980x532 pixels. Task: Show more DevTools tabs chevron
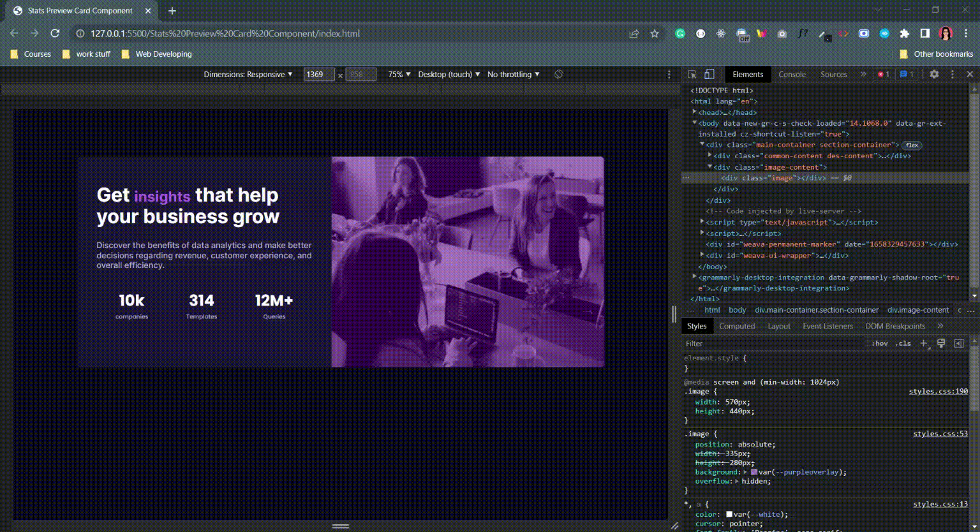pyautogui.click(x=863, y=75)
